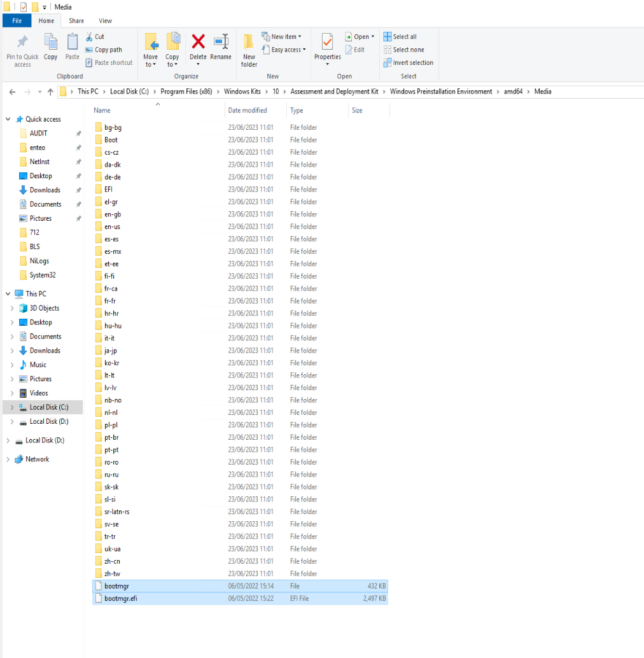Click the Paste clipboard icon

click(x=73, y=42)
